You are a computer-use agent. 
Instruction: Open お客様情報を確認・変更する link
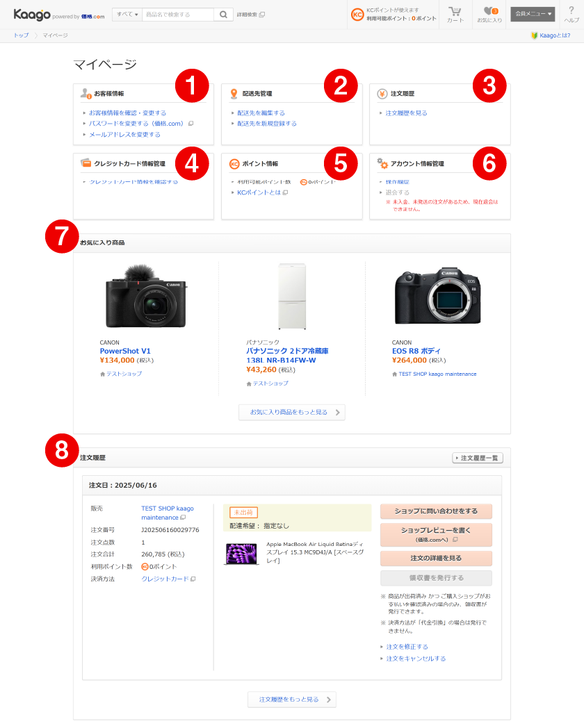tap(127, 113)
